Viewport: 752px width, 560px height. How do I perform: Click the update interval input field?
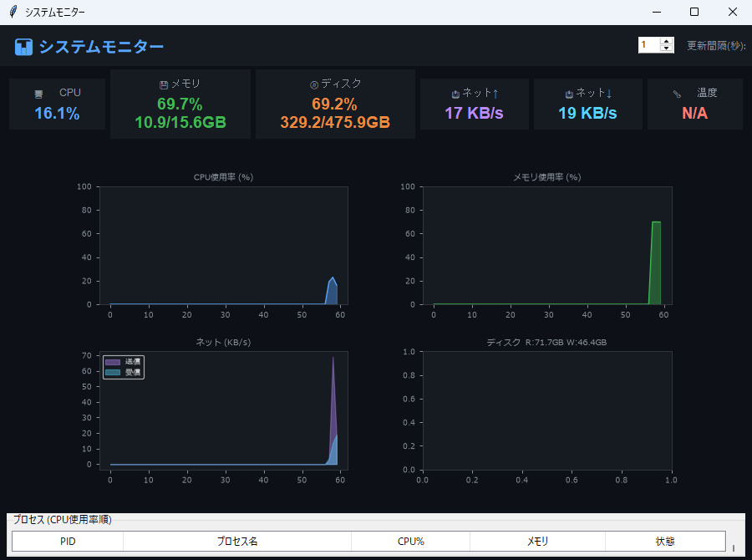(649, 45)
